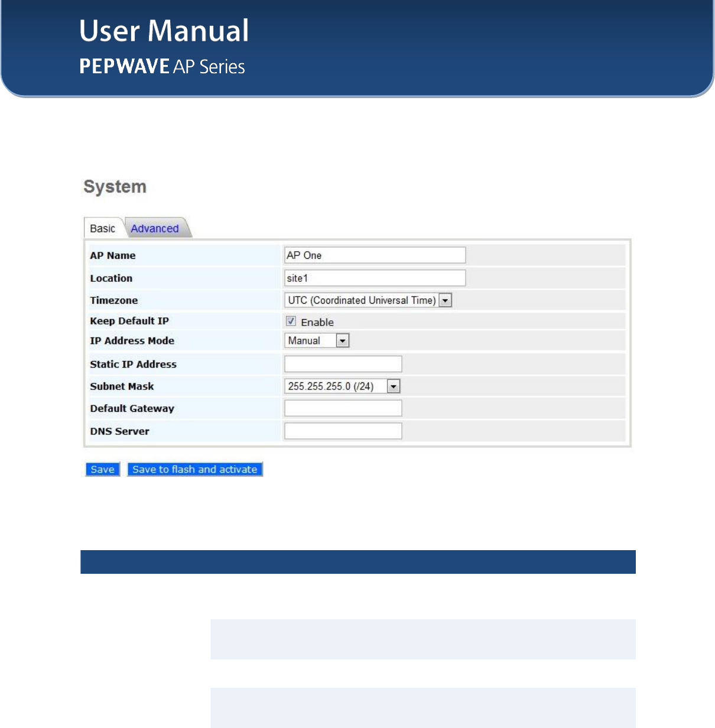The width and height of the screenshot is (715, 728).
Task: Click the User Manual title text
Action: (164, 31)
